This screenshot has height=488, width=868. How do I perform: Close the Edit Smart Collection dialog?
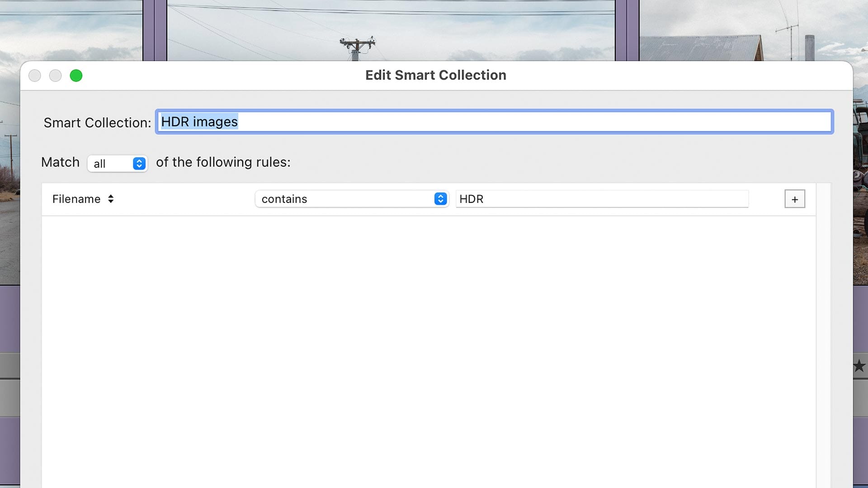point(35,75)
